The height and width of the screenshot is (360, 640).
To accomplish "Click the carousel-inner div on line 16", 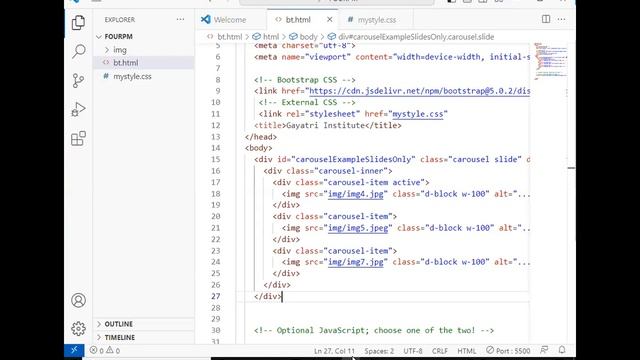I will click(x=328, y=171).
